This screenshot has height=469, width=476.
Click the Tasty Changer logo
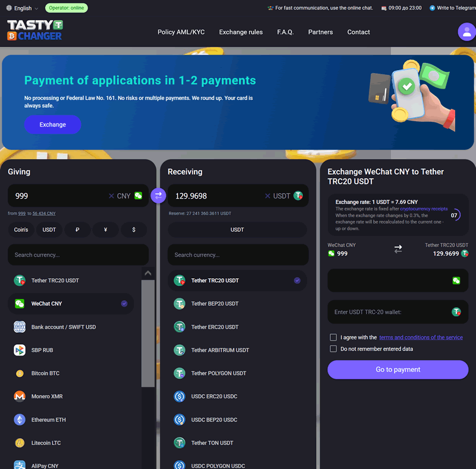click(x=35, y=30)
